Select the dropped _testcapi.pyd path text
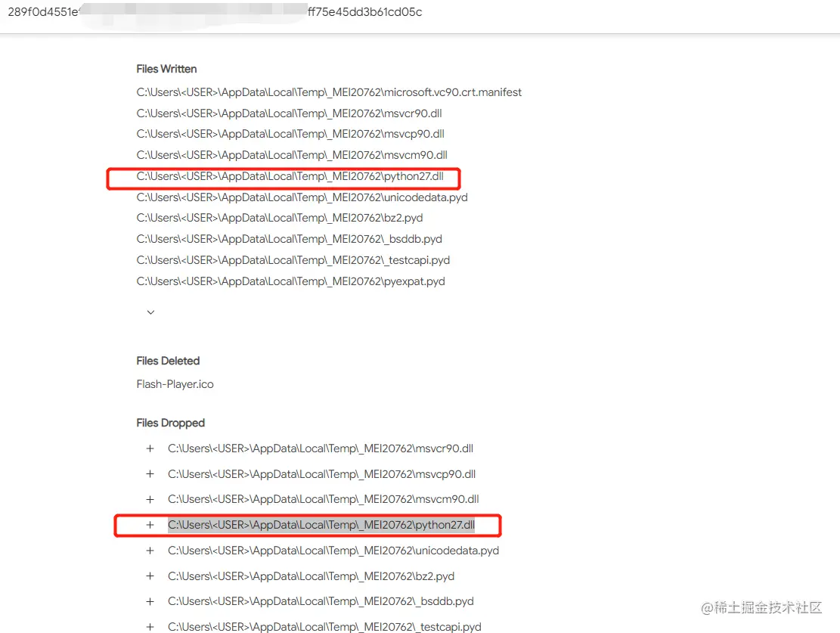Viewport: 840px width, 633px height. (x=324, y=626)
